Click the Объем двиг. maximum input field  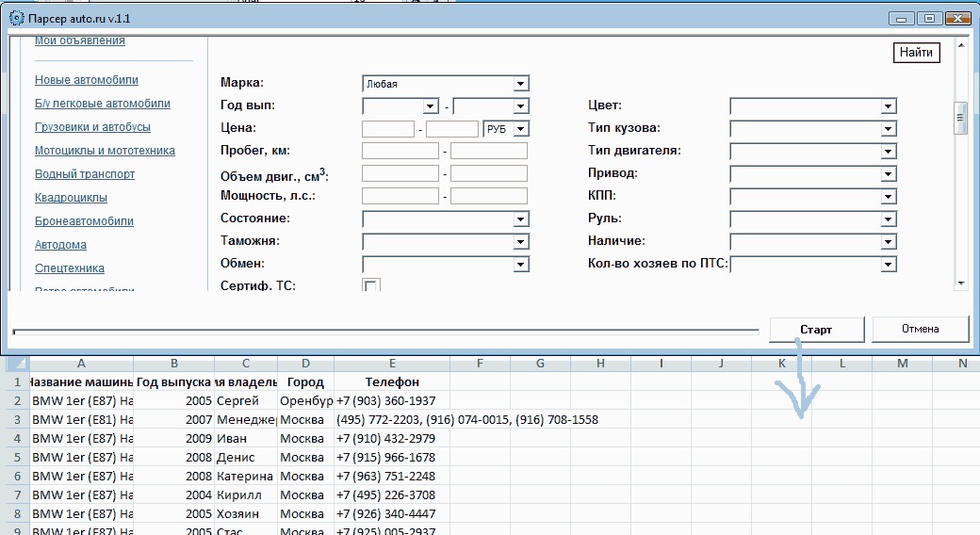point(489,173)
